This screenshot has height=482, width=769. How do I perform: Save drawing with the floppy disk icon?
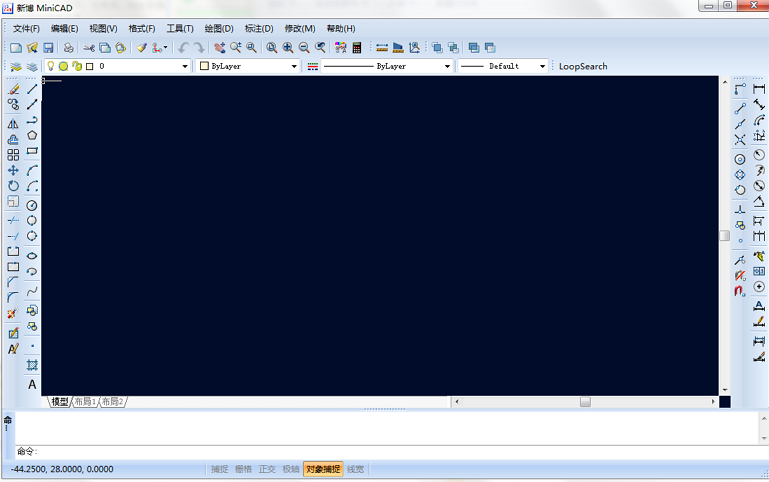(x=48, y=48)
